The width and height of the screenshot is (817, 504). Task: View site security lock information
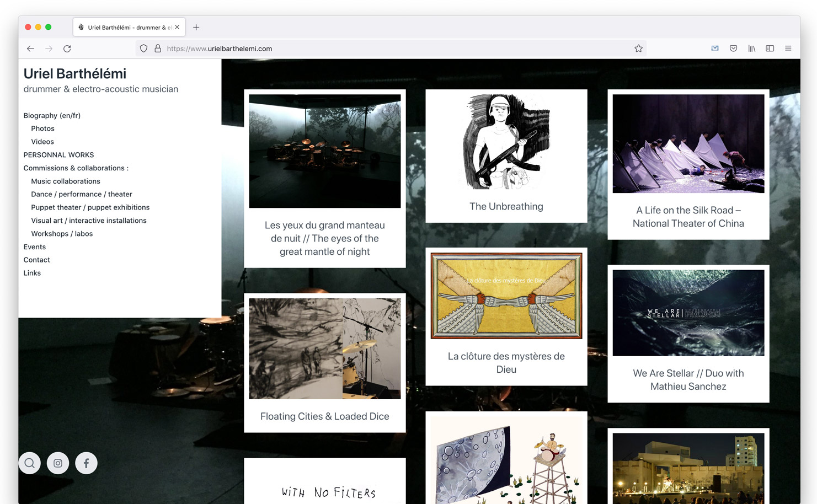coord(158,49)
